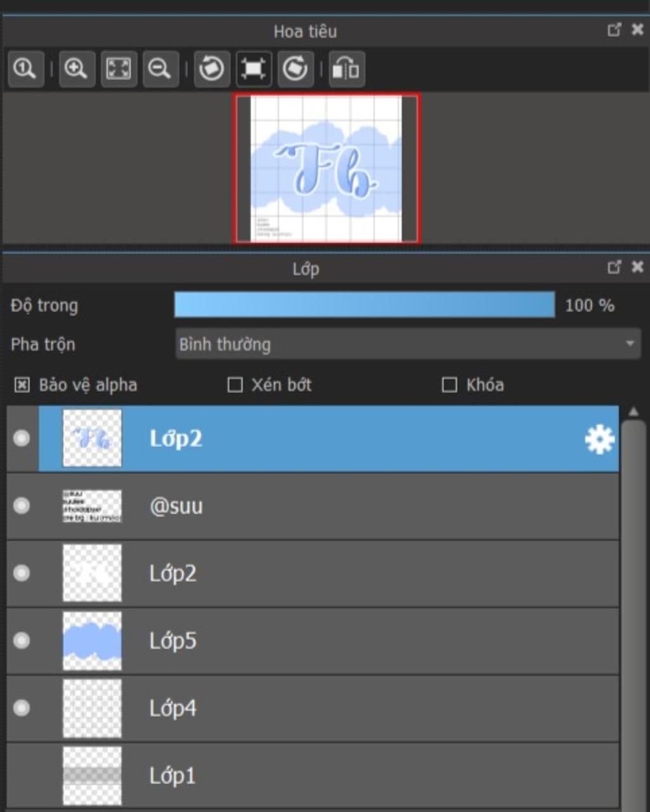The width and height of the screenshot is (650, 812).
Task: Pop out the Lớp panel
Action: coord(614,267)
